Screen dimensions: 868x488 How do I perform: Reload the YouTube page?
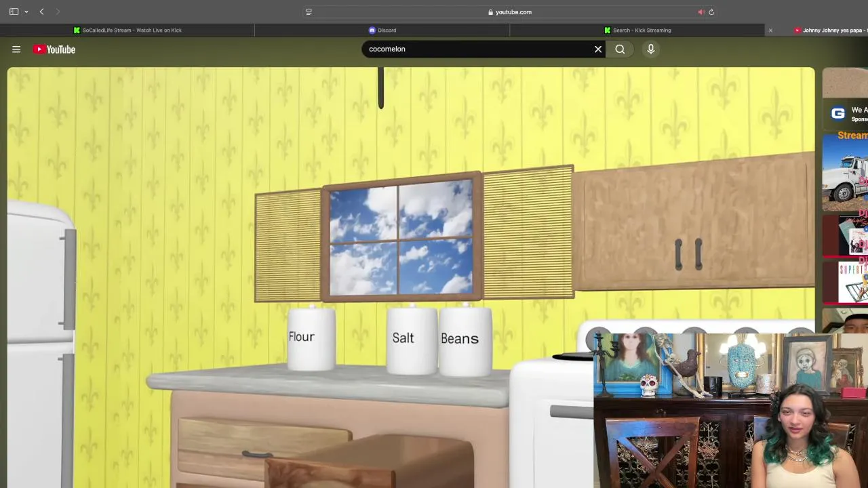coord(711,12)
